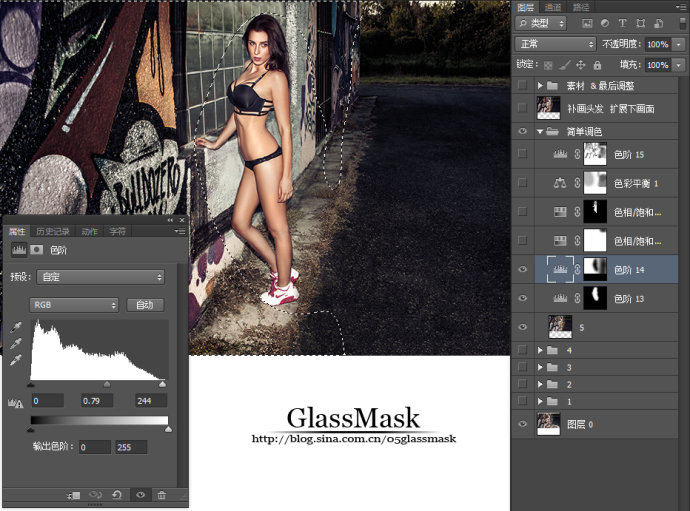Lock transparent pixels
Image resolution: width=690 pixels, height=511 pixels.
[x=548, y=66]
